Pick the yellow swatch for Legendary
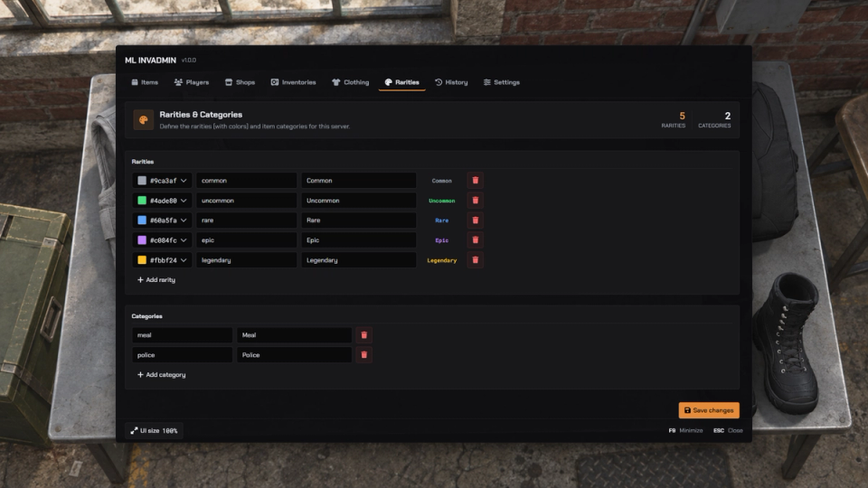The height and width of the screenshot is (488, 868). click(x=142, y=260)
